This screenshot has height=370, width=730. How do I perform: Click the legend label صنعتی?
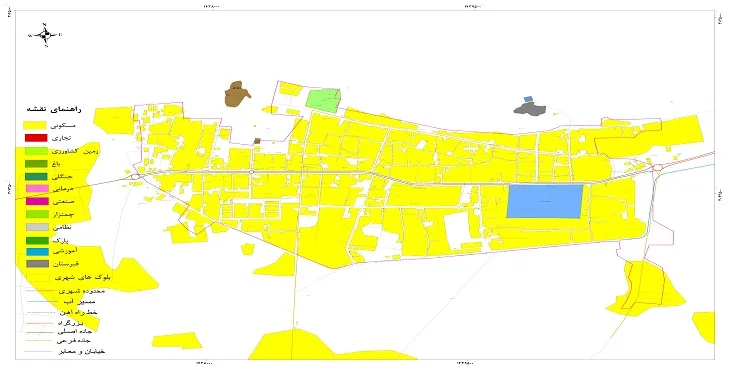63,202
